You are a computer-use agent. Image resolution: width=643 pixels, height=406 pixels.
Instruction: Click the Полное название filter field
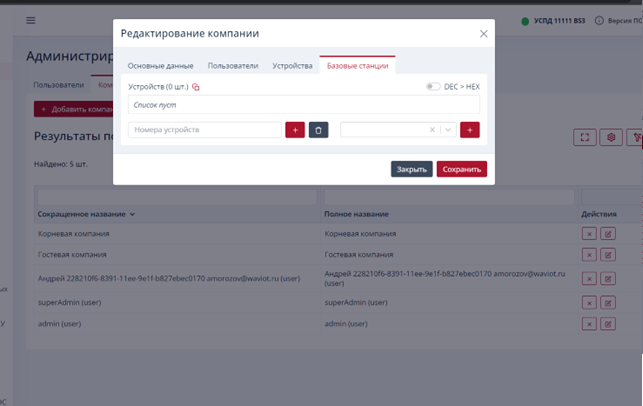coord(449,197)
